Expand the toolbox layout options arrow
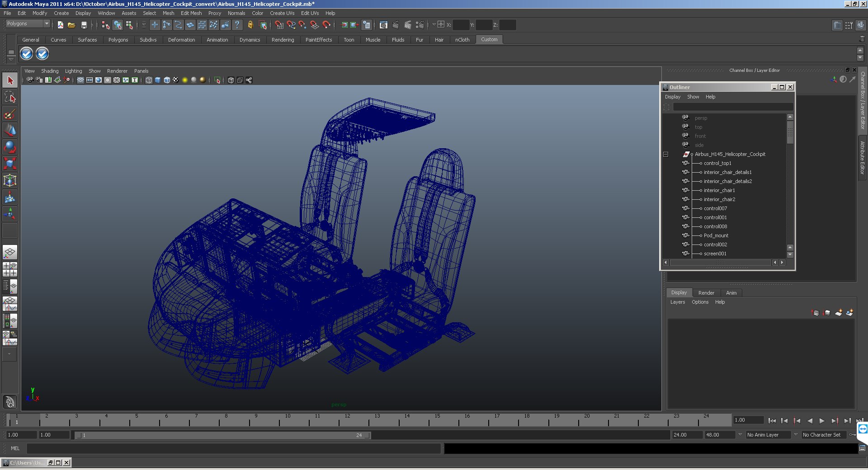 (x=9, y=354)
